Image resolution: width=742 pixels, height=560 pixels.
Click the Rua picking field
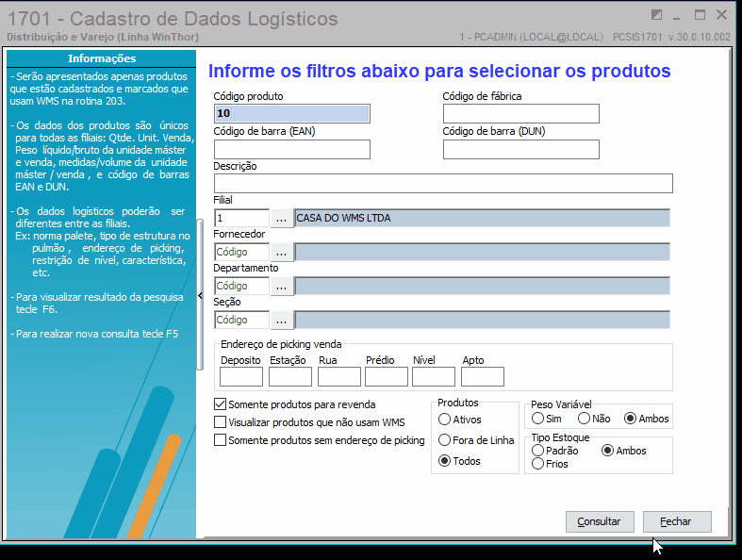click(339, 377)
